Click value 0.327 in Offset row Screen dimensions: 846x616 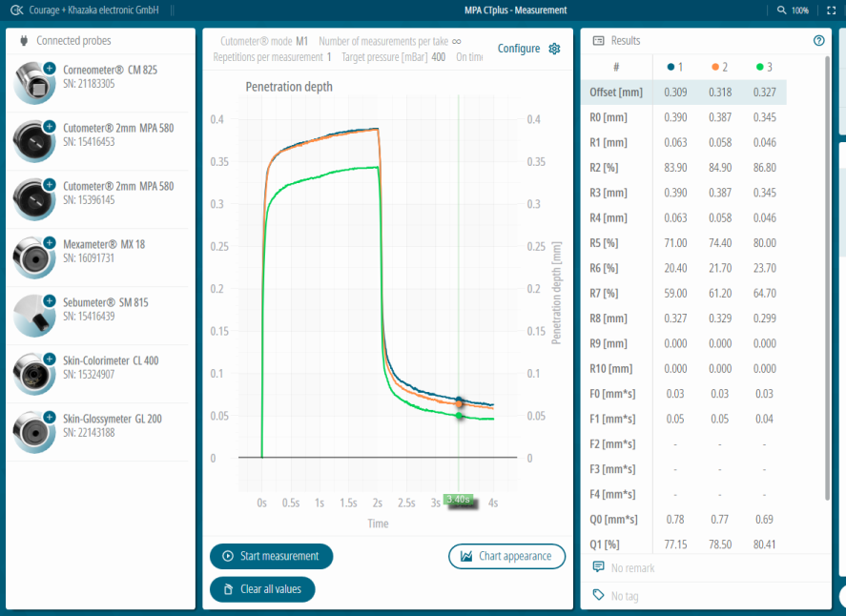765,92
